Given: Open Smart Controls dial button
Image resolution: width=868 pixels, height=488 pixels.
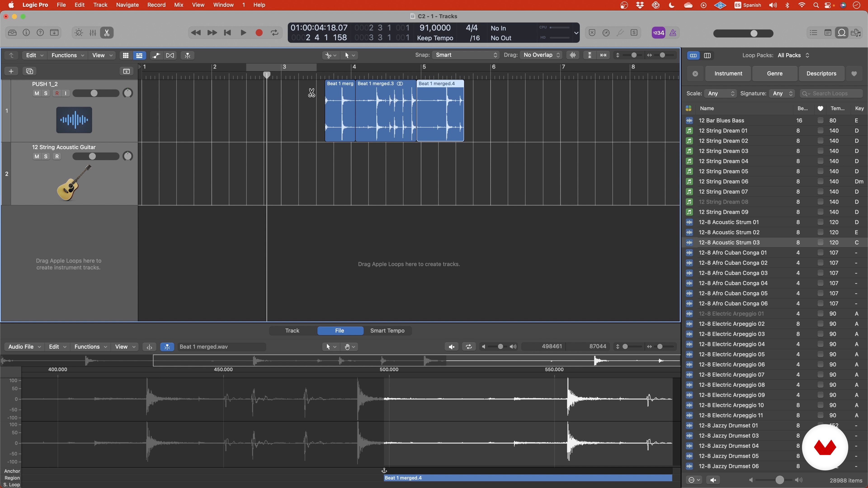Looking at the screenshot, I should tap(78, 33).
